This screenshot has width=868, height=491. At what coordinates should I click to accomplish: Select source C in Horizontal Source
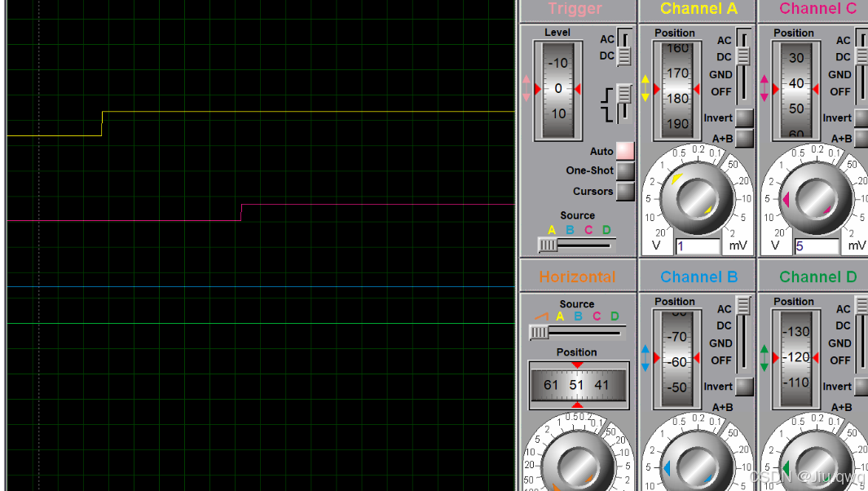point(597,316)
